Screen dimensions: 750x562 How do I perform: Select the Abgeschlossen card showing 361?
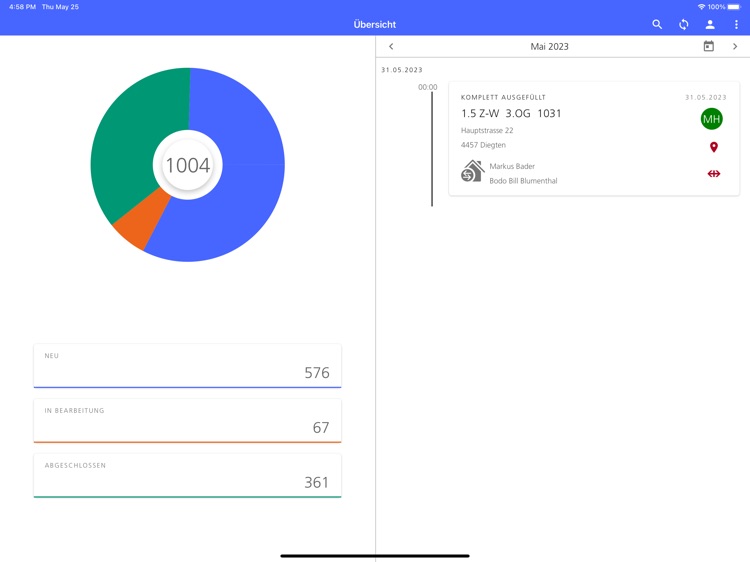click(188, 476)
